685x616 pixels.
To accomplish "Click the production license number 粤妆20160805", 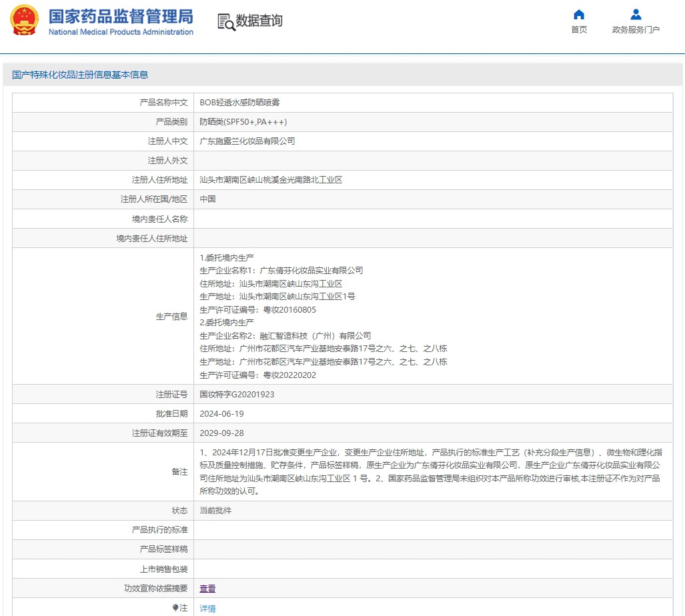I will [x=290, y=310].
